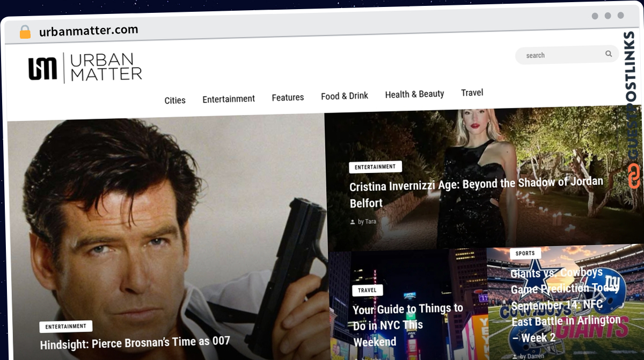The height and width of the screenshot is (360, 644).
Task: Open Hindsight: Pierce Brosnan's Time as 007
Action: point(135,342)
